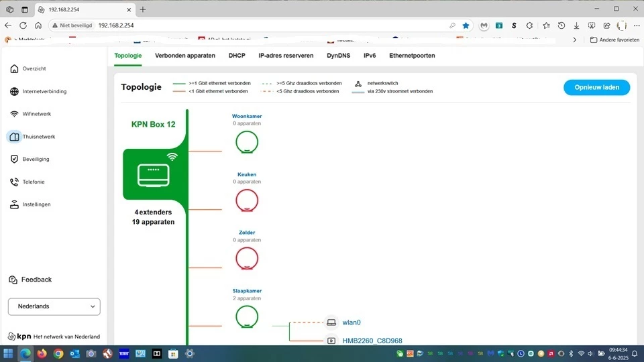Select the Slaapkamer extender circle

pos(247,317)
